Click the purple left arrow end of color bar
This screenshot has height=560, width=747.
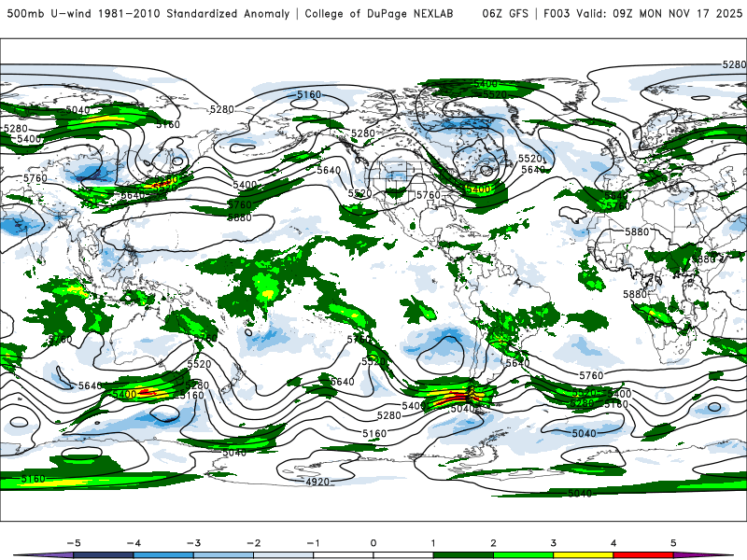click(43, 555)
